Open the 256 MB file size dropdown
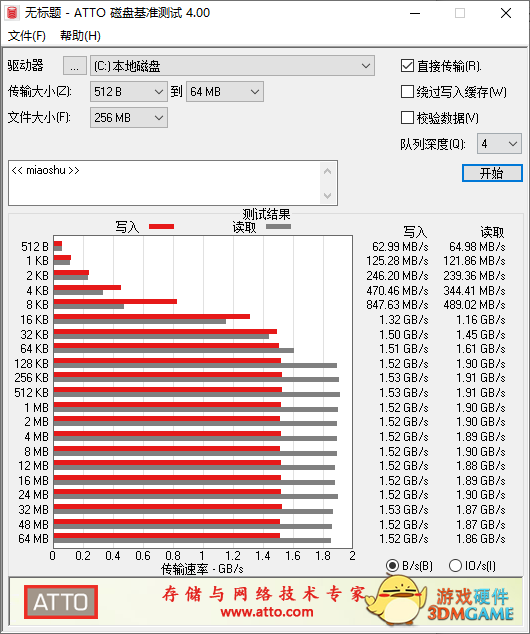 [129, 118]
